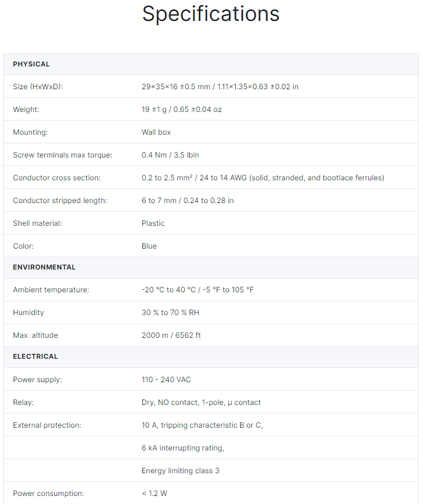This screenshot has height=504, width=423.
Task: Click the Shell material value Plastic
Action: pos(153,223)
